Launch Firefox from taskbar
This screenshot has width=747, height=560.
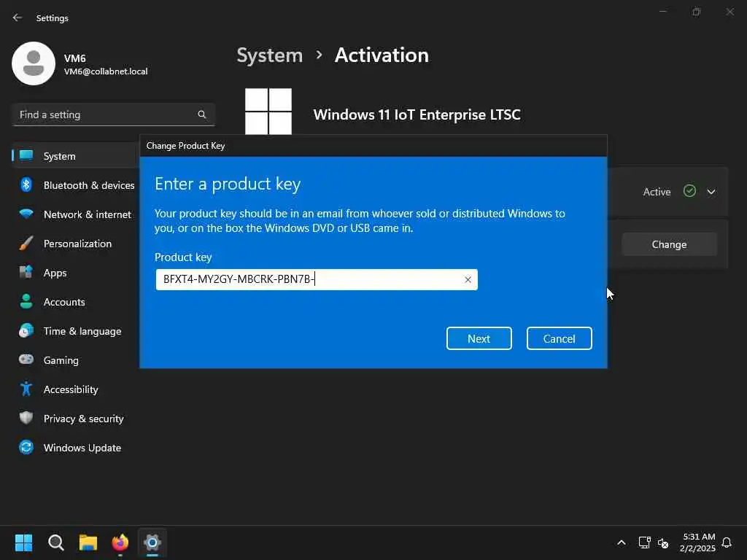(x=120, y=542)
